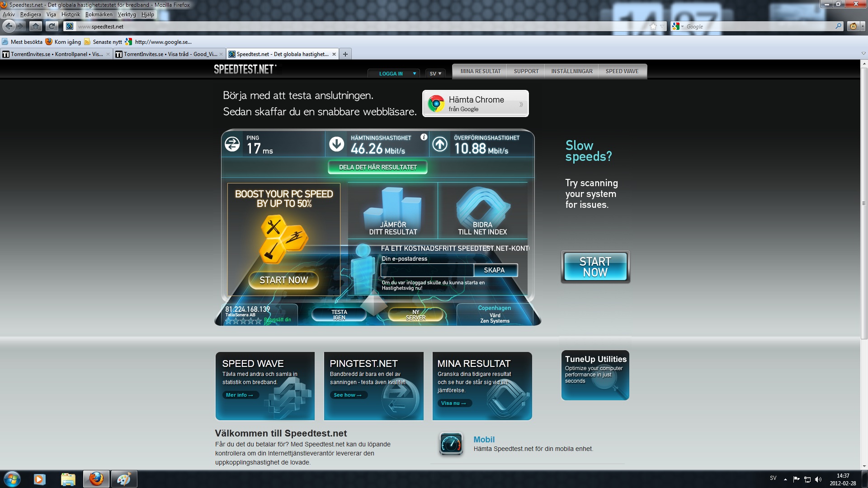Viewport: 868px width, 488px height.
Task: Click the Speedtest.net logo
Action: pyautogui.click(x=245, y=70)
